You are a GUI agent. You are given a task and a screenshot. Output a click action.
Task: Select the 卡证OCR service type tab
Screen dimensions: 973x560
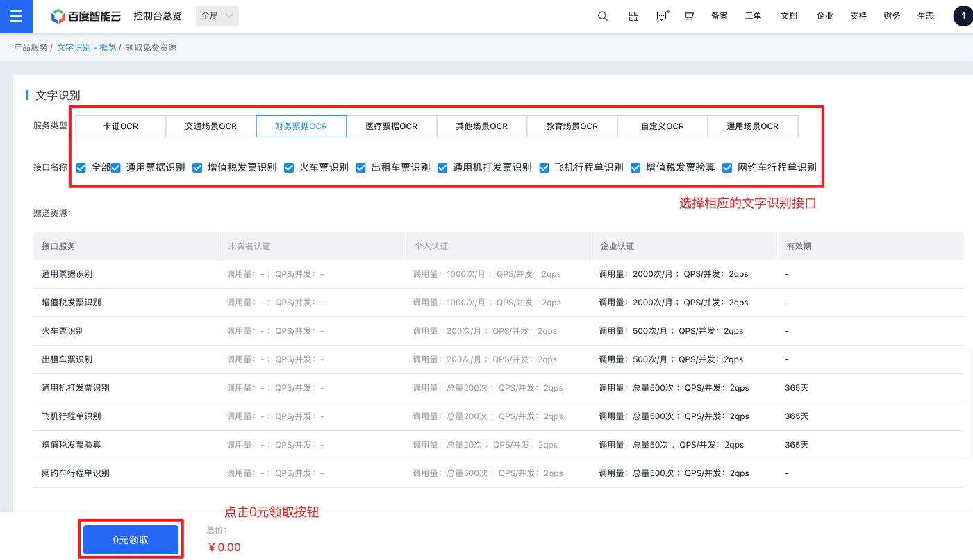tap(121, 126)
